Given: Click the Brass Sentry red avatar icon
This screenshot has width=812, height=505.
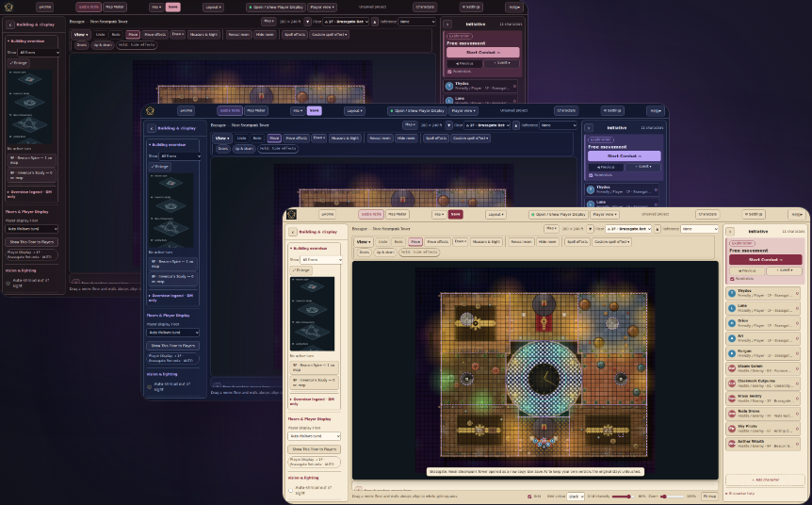Looking at the screenshot, I should [x=732, y=399].
